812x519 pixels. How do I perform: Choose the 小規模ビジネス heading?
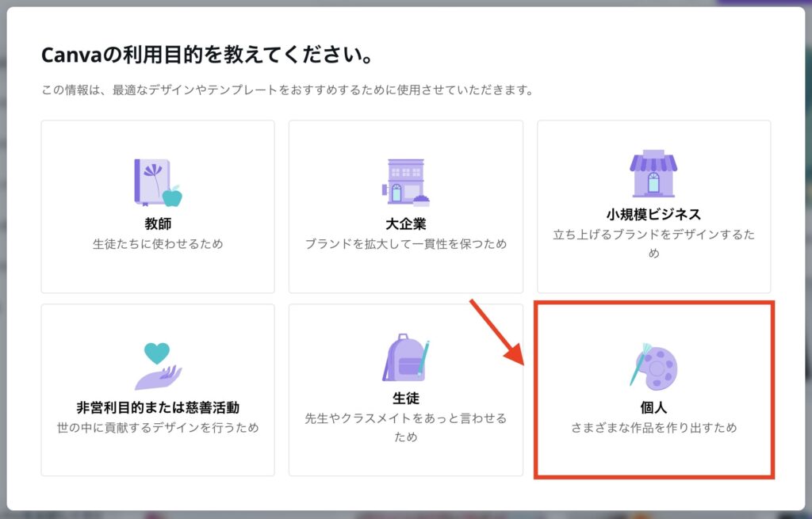point(653,214)
